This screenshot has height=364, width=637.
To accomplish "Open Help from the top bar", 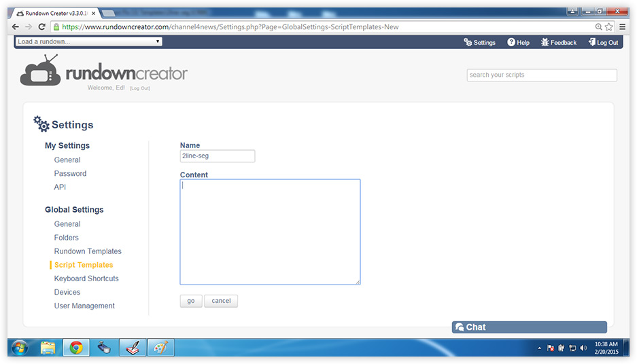I will coord(519,42).
